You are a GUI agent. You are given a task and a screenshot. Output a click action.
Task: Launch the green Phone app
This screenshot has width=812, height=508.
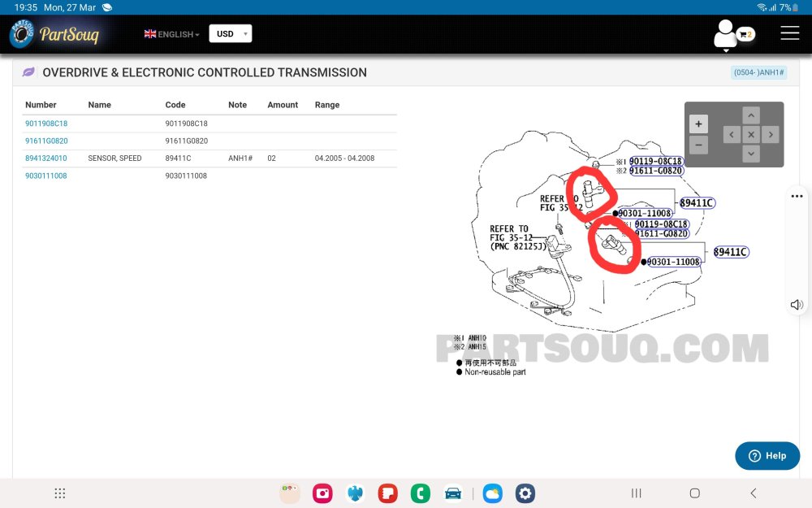coord(421,493)
